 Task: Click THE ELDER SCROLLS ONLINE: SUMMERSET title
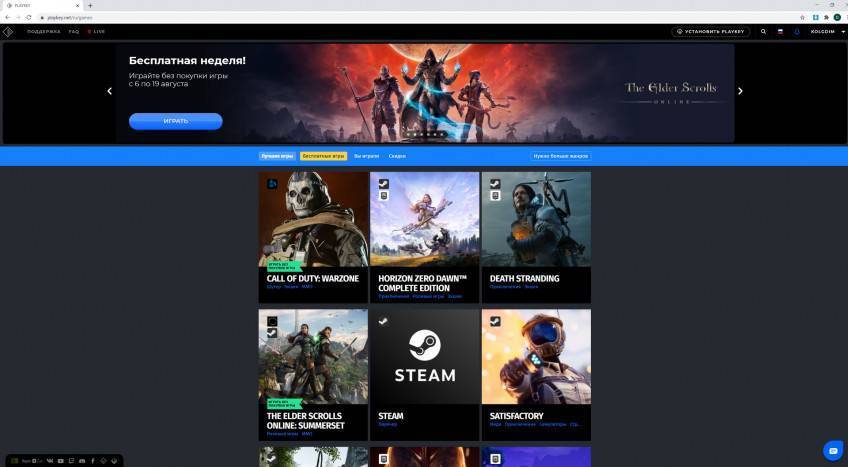click(x=306, y=421)
